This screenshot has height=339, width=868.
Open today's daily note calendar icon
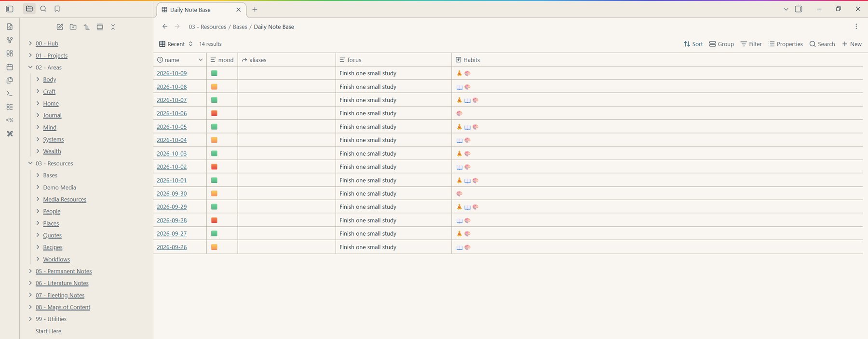pyautogui.click(x=10, y=67)
